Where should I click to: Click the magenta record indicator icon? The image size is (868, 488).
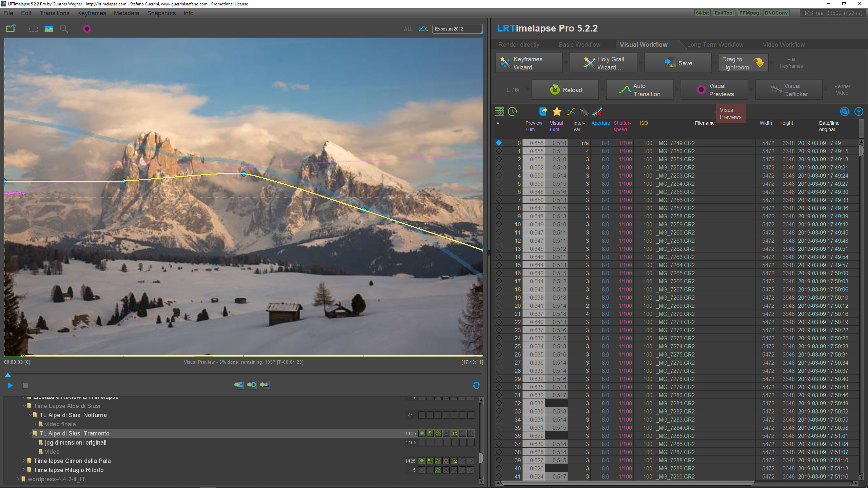pyautogui.click(x=87, y=28)
